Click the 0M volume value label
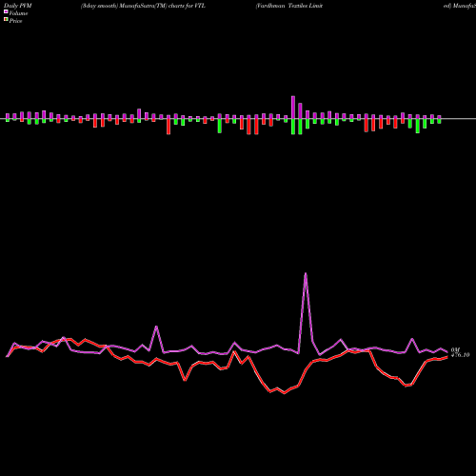This screenshot has height=476, width=476. (x=455, y=349)
